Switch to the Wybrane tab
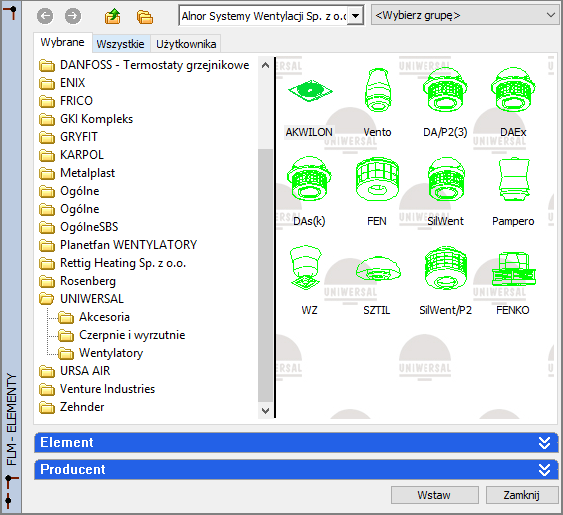 point(62,42)
